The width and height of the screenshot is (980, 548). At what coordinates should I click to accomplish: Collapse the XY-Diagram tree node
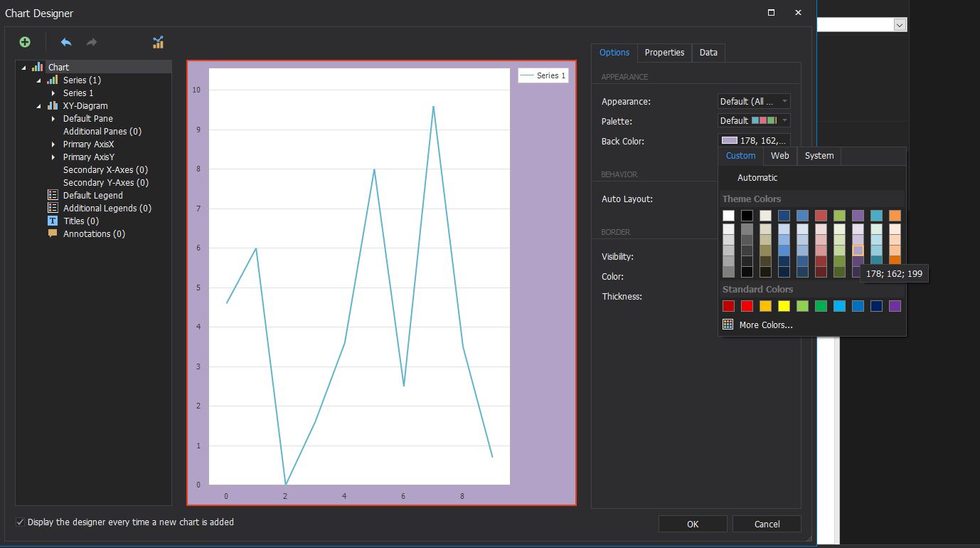pos(40,106)
